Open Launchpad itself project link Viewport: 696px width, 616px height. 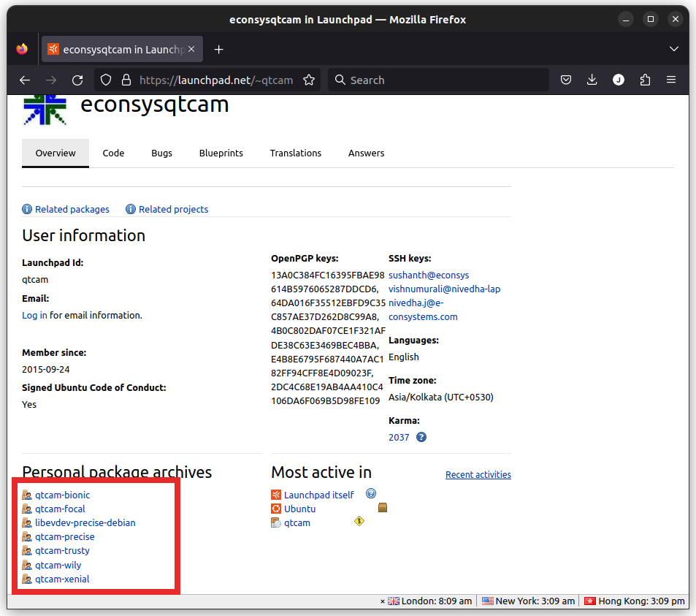318,495
